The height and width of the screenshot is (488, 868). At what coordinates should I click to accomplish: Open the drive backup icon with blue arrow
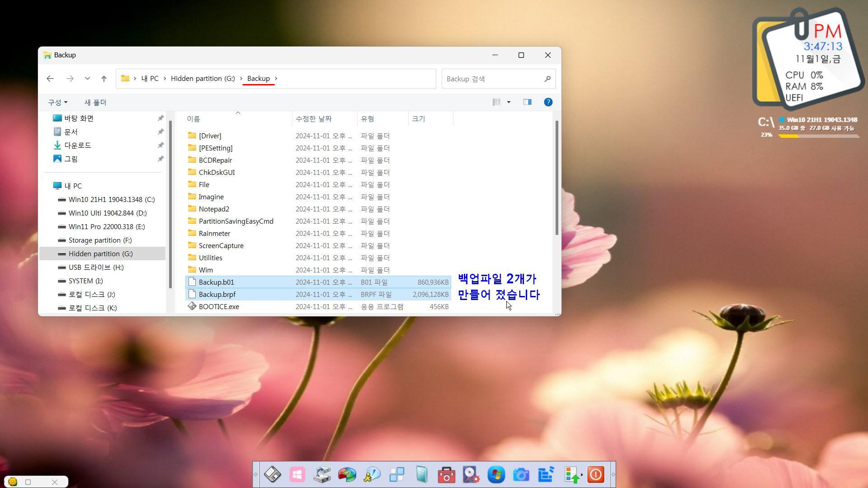tap(322, 474)
